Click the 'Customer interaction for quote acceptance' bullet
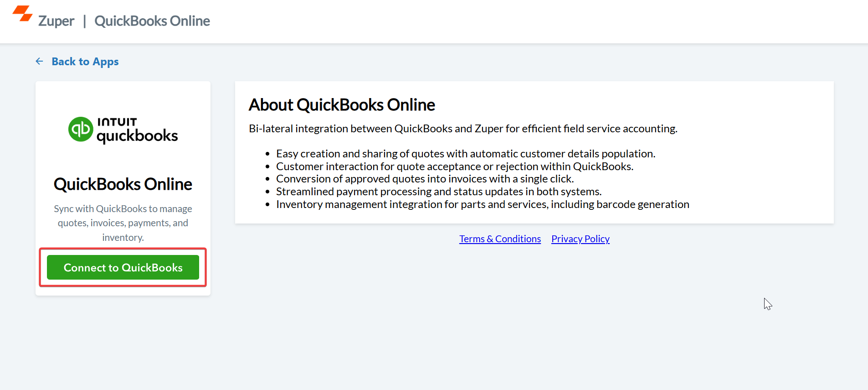868x390 pixels. (455, 166)
